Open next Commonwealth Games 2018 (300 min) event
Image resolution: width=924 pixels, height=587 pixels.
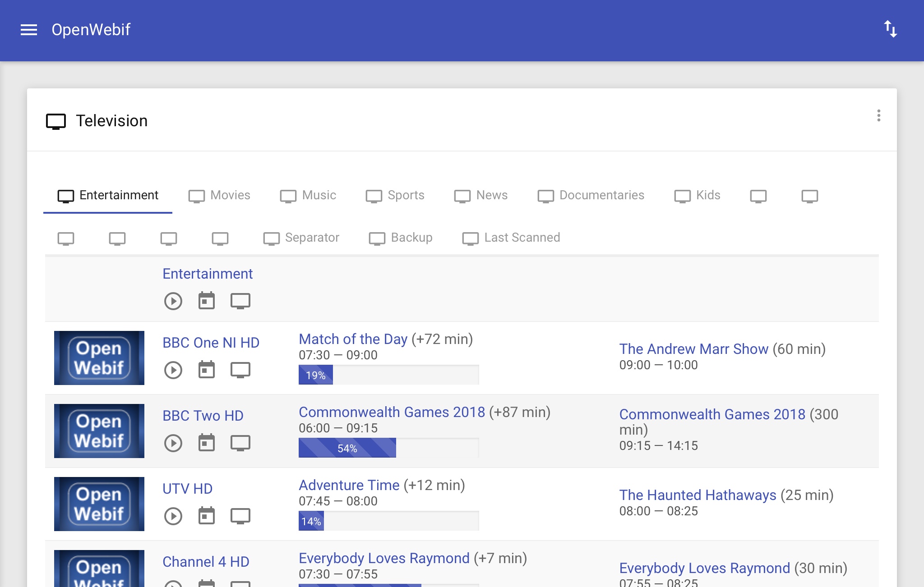[712, 414]
